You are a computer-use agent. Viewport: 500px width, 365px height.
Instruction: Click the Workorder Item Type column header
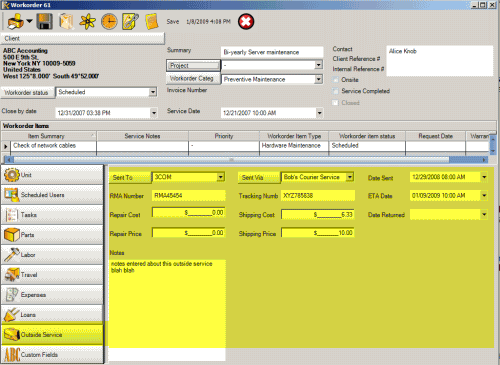click(x=294, y=136)
